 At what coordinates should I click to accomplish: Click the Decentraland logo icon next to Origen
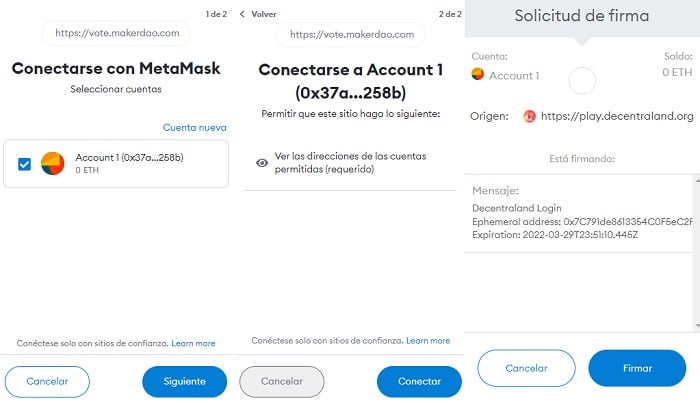point(529,116)
